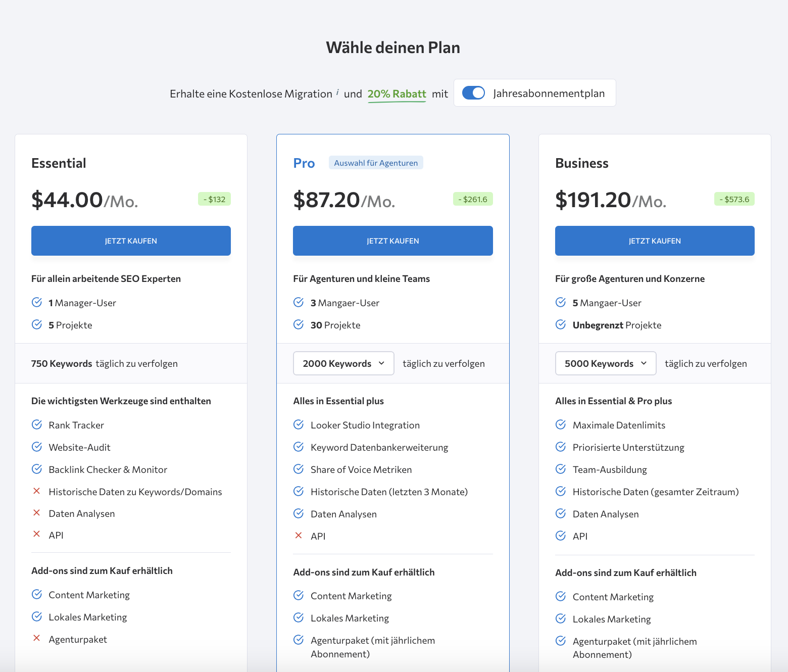Open the 2000 Keywords dropdown

343,363
